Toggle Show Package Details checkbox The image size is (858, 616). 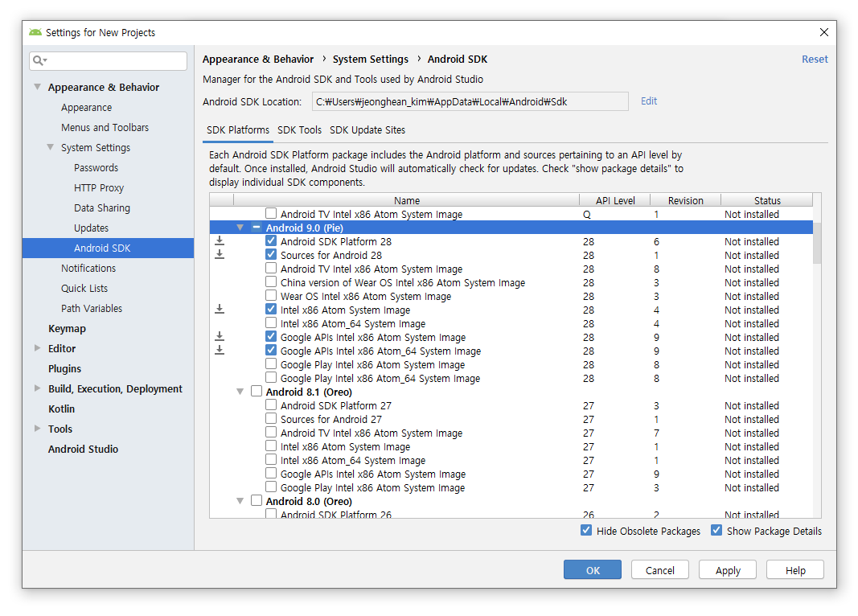pyautogui.click(x=716, y=530)
